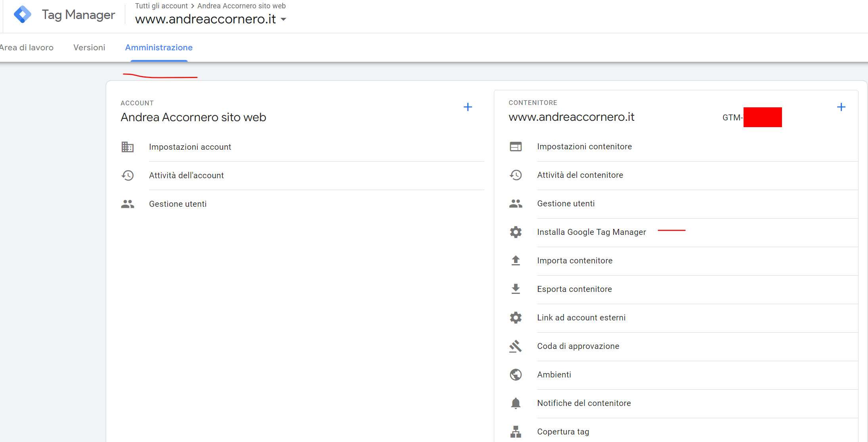Open Andrea Accornero sito web breadcrumb
This screenshot has width=868, height=442.
pos(241,6)
